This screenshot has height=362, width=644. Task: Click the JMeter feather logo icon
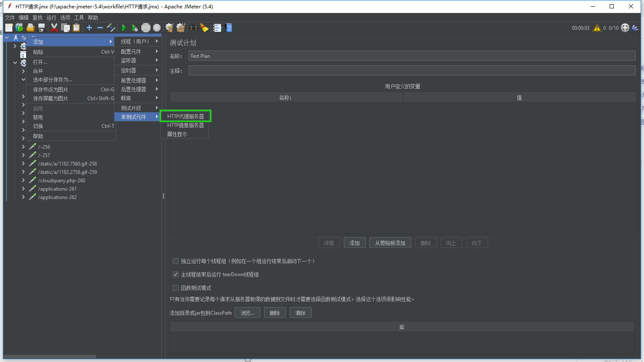tap(635, 28)
